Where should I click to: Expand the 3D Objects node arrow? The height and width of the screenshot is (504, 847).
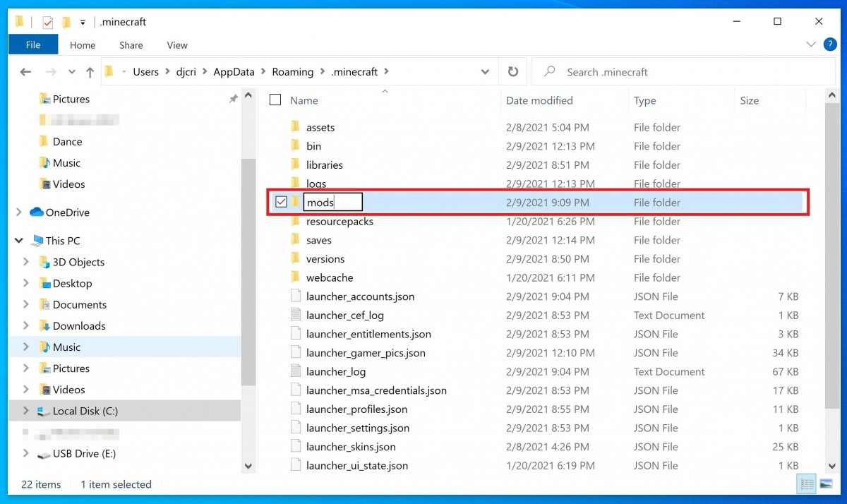[x=26, y=262]
